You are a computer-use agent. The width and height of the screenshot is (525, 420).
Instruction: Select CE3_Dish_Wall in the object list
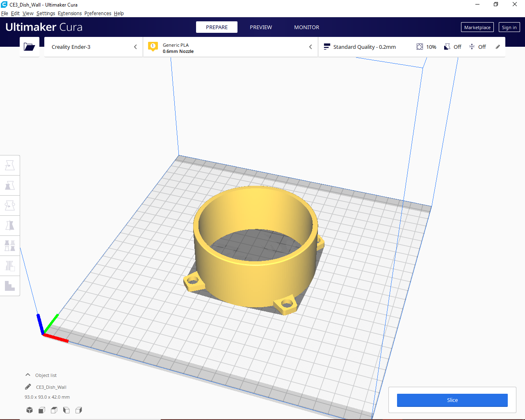[51, 387]
